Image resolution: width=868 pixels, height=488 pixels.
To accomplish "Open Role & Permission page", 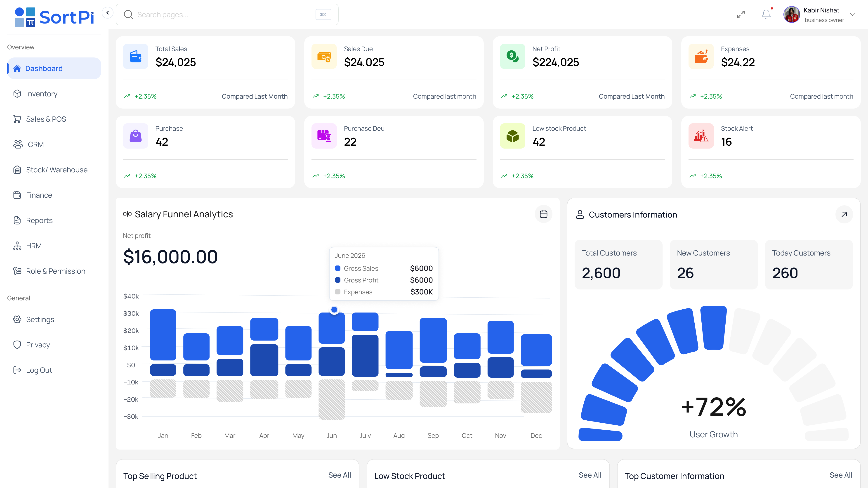I will 54,271.
